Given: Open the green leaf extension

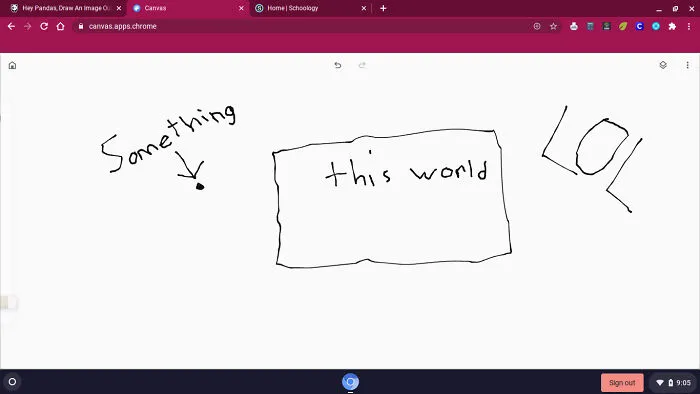Looking at the screenshot, I should click(623, 26).
